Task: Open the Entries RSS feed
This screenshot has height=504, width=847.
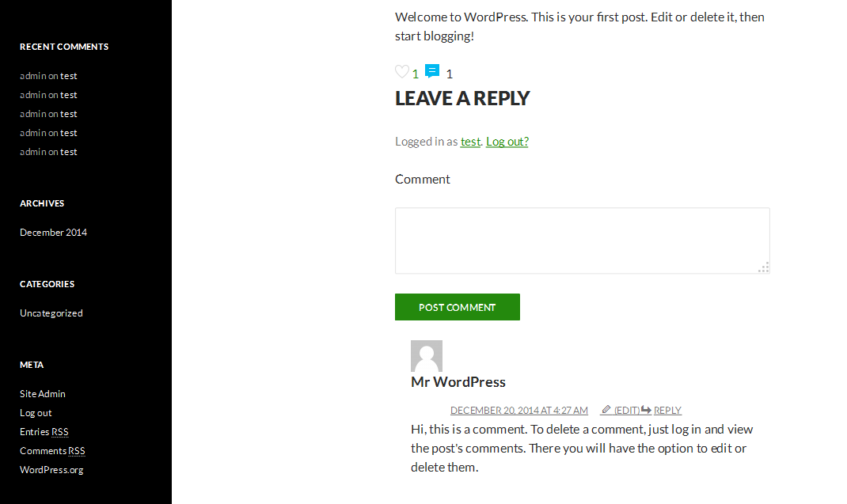Action: coord(44,432)
